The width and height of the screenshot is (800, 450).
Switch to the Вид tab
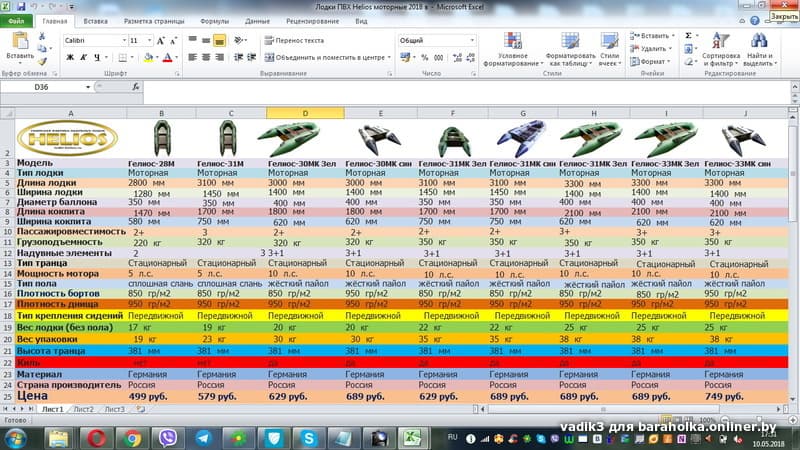point(361,21)
